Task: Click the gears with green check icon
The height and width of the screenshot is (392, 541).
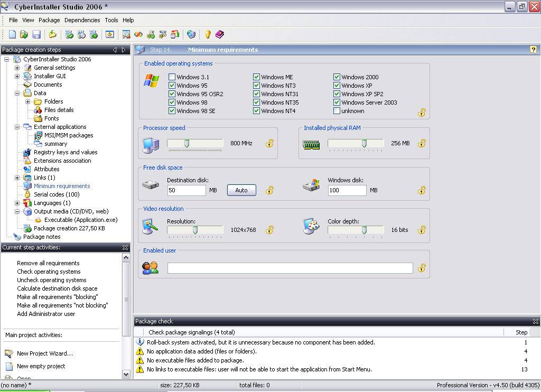Action: [x=151, y=34]
